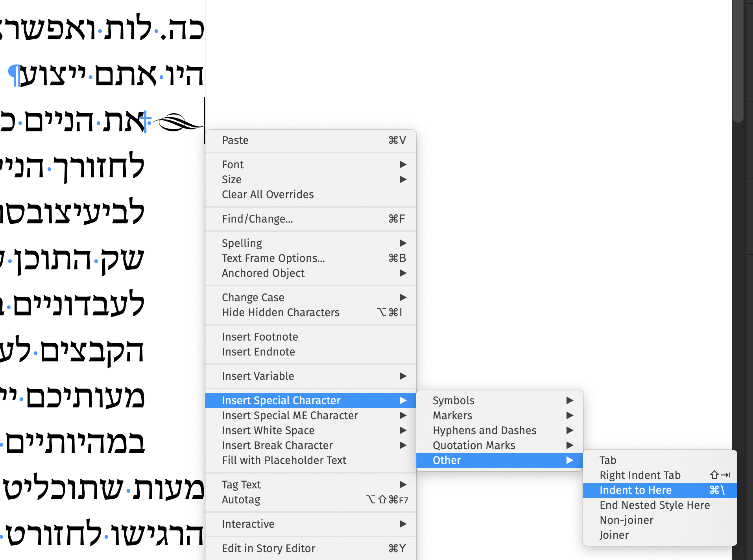Viewport: 753px width, 560px height.
Task: Open Insert Break Character submenu
Action: (311, 445)
